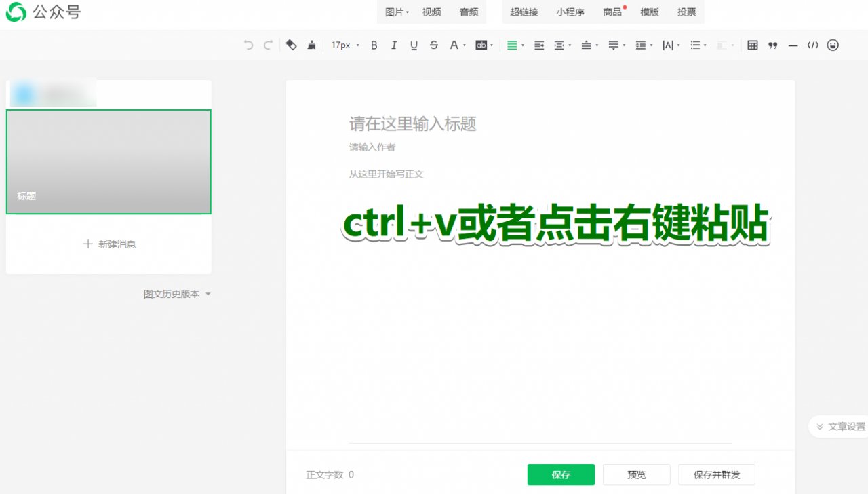The image size is (868, 494).
Task: Open the 超链接 hyperlink menu
Action: (524, 12)
